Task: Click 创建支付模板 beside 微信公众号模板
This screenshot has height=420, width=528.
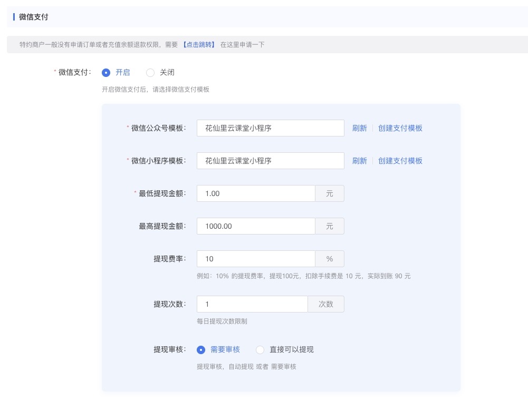Action: tap(400, 128)
